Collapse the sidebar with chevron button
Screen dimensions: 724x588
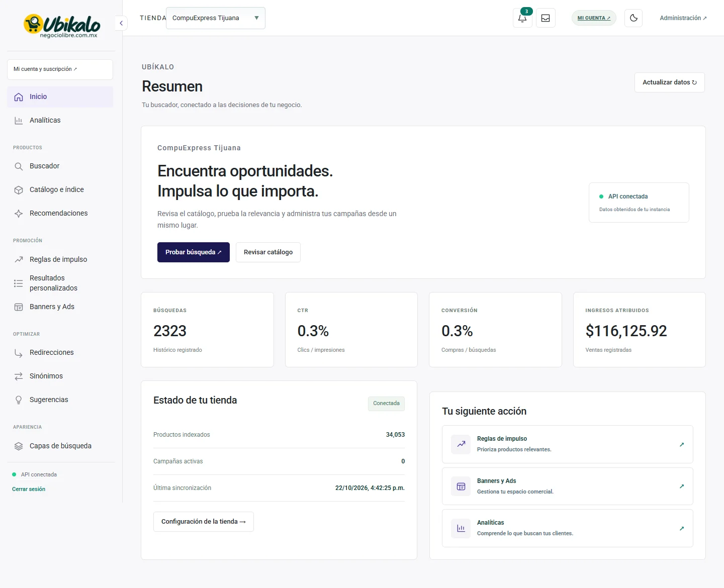click(121, 23)
